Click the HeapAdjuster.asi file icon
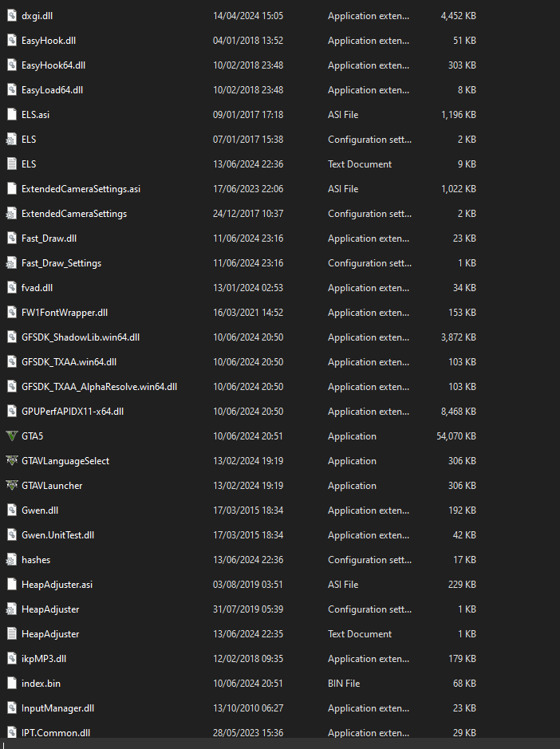Screen dimensions: 560x749 11,585
